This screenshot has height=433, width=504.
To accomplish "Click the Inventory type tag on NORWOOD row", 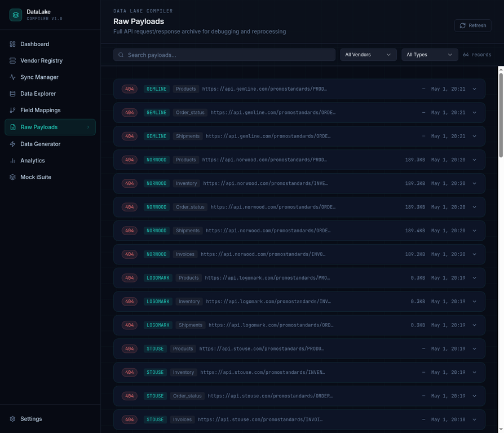I will [x=187, y=184].
